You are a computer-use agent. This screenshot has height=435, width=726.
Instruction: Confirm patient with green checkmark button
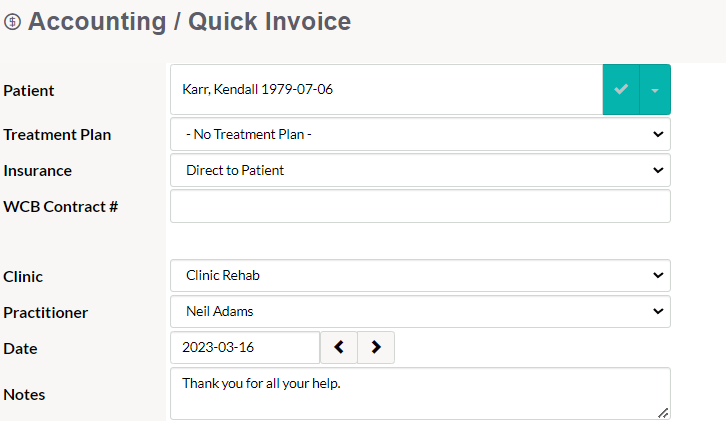pyautogui.click(x=621, y=89)
